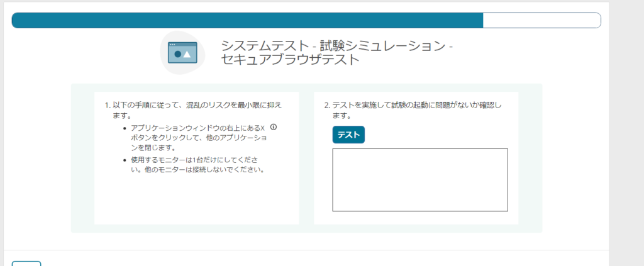The width and height of the screenshot is (644, 266).
Task: Click the システムテスト - 試験シミュレーション heading line
Action: coord(336,47)
